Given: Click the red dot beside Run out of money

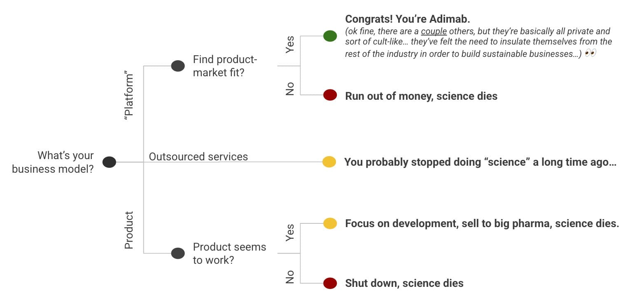Looking at the screenshot, I should click(330, 95).
